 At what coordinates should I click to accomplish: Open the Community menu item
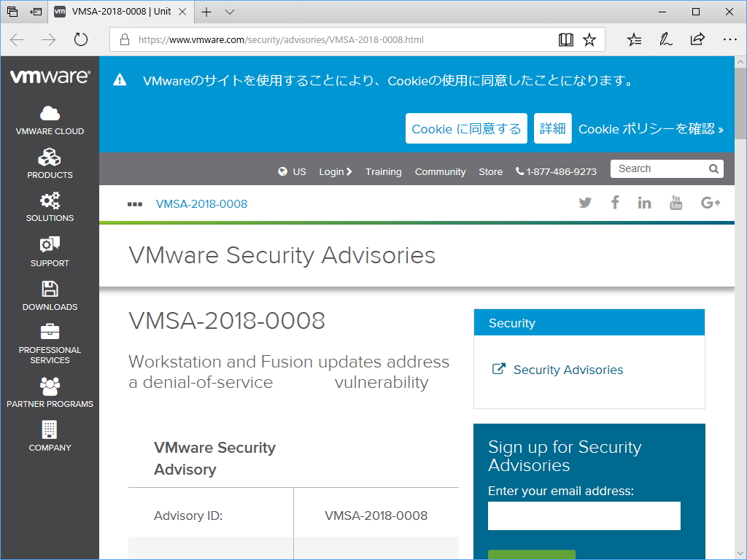[440, 171]
